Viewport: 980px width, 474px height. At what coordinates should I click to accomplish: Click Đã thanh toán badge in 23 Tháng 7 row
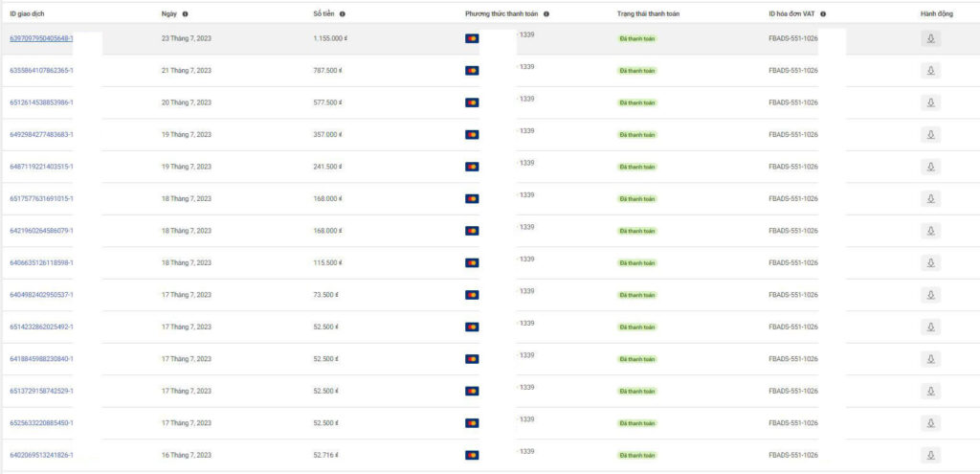pyautogui.click(x=637, y=39)
